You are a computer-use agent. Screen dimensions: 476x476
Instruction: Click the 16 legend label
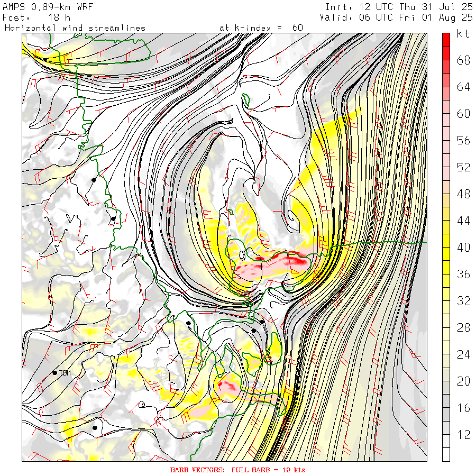pos(463,408)
